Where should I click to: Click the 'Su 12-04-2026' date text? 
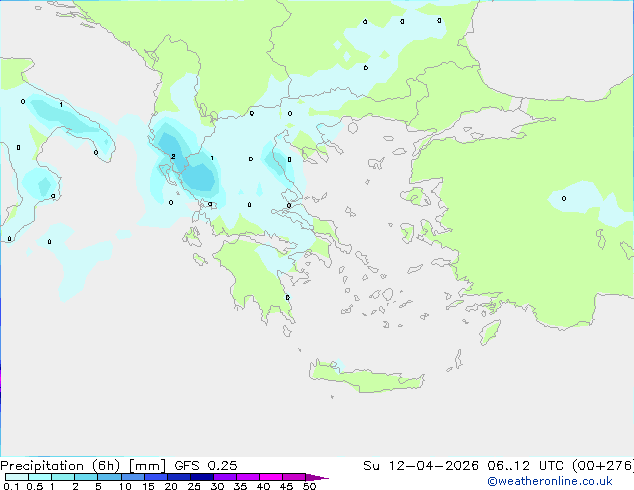point(421,466)
